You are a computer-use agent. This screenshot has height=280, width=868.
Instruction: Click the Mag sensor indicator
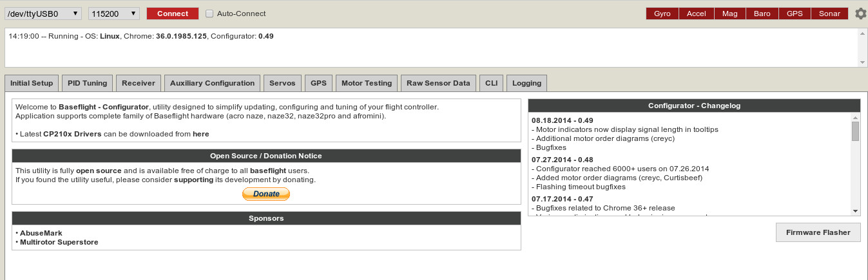730,14
